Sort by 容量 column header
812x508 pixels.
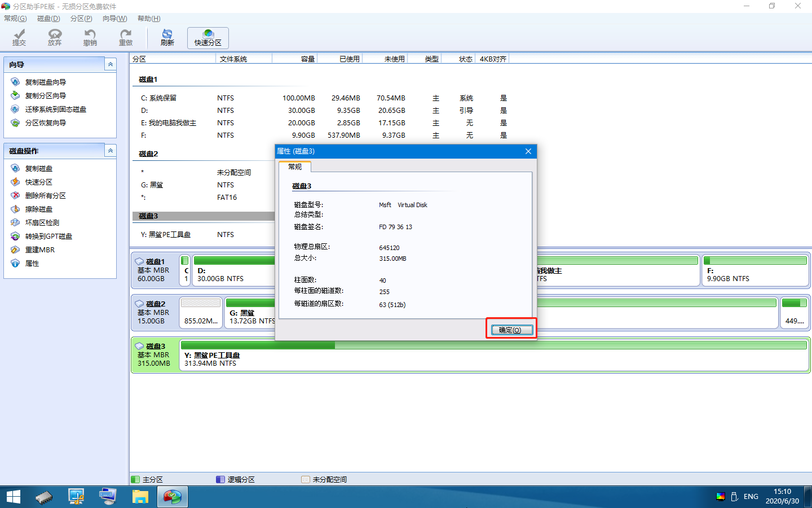[295, 59]
